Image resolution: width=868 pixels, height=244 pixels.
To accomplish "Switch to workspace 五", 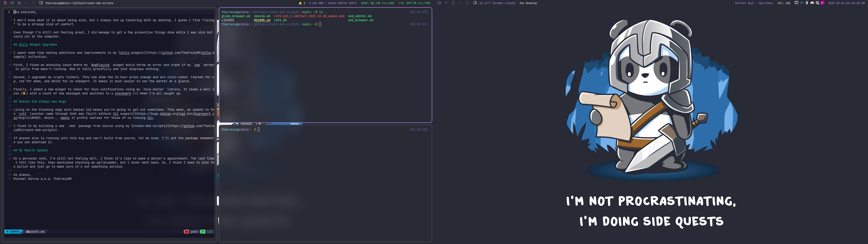I will pyautogui.click(x=5, y=3).
